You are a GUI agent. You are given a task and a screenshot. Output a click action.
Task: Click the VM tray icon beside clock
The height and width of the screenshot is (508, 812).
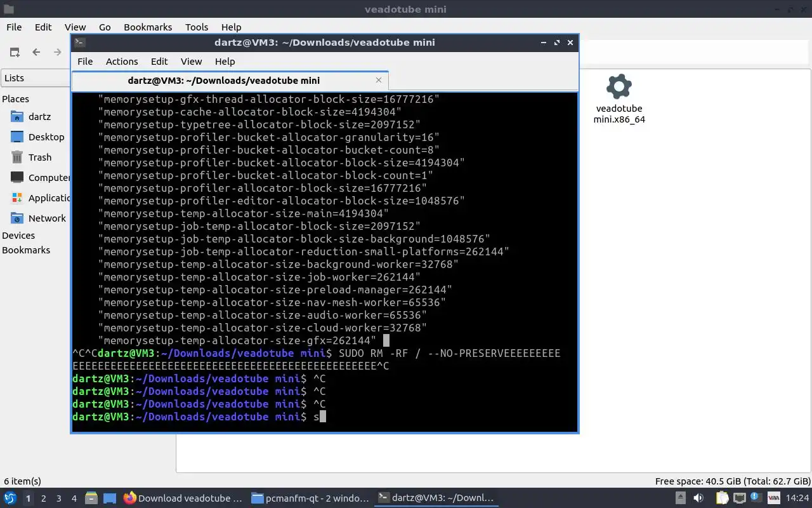pos(774,498)
